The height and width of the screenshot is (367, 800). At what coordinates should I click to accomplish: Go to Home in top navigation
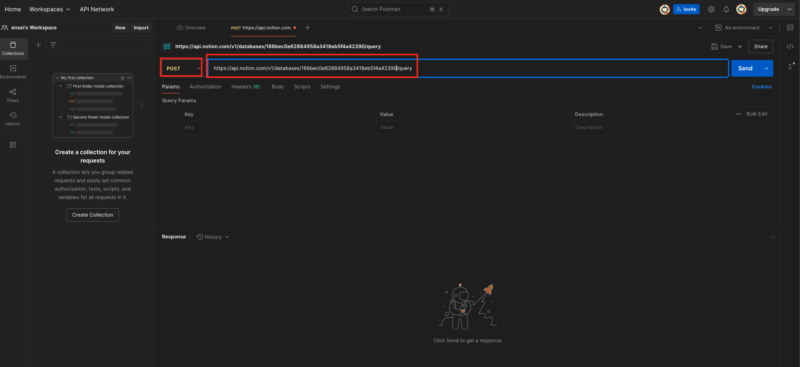point(13,9)
